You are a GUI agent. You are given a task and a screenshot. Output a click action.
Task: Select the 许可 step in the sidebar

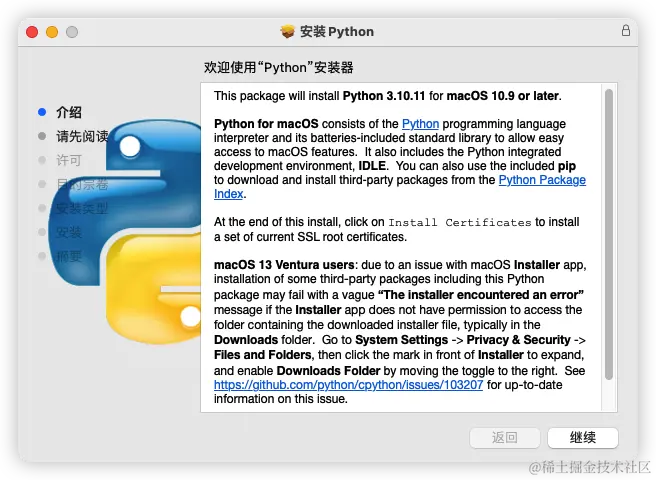69,160
